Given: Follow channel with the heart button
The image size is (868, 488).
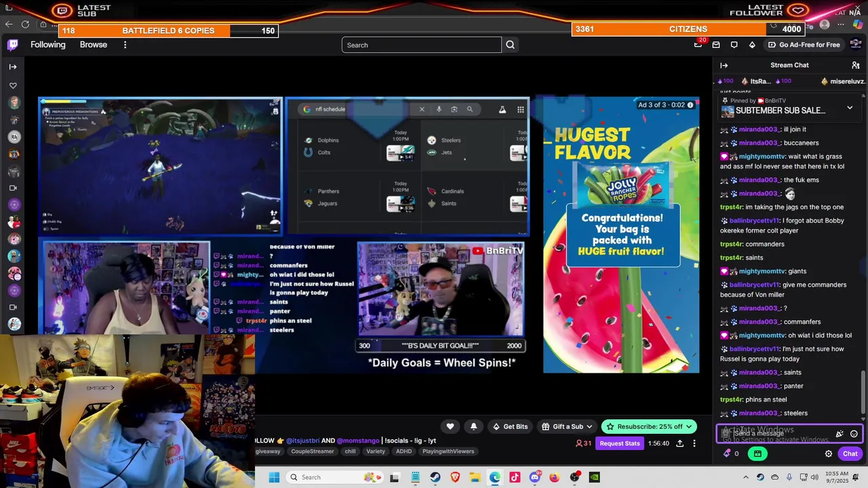Looking at the screenshot, I should coord(450,426).
